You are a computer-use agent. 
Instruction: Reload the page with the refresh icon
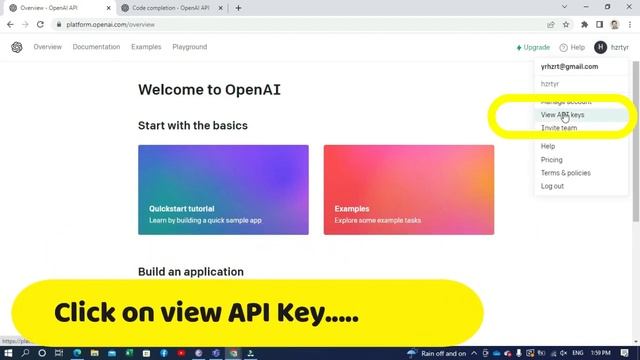click(x=40, y=24)
